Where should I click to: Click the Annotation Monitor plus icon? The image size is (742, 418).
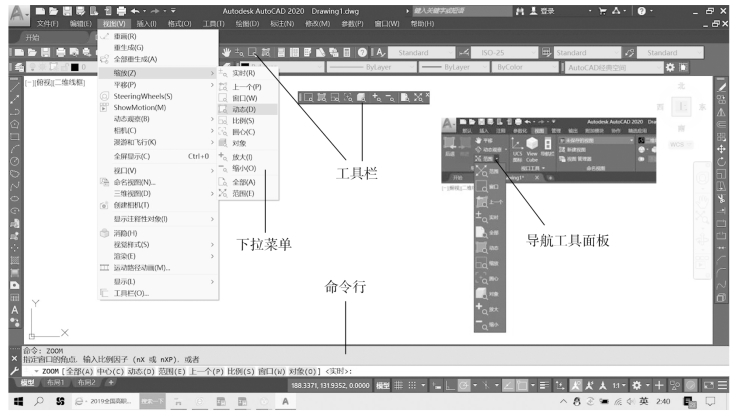(659, 385)
